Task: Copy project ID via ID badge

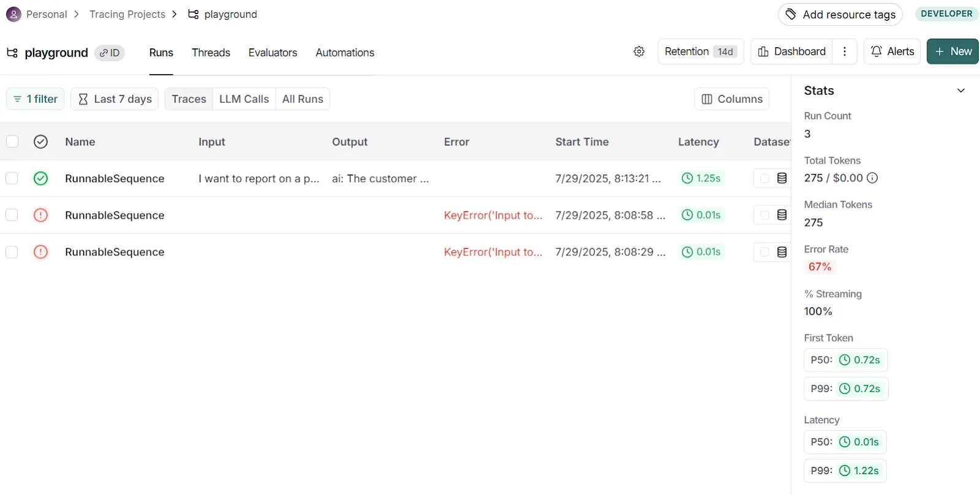Action: coord(110,53)
